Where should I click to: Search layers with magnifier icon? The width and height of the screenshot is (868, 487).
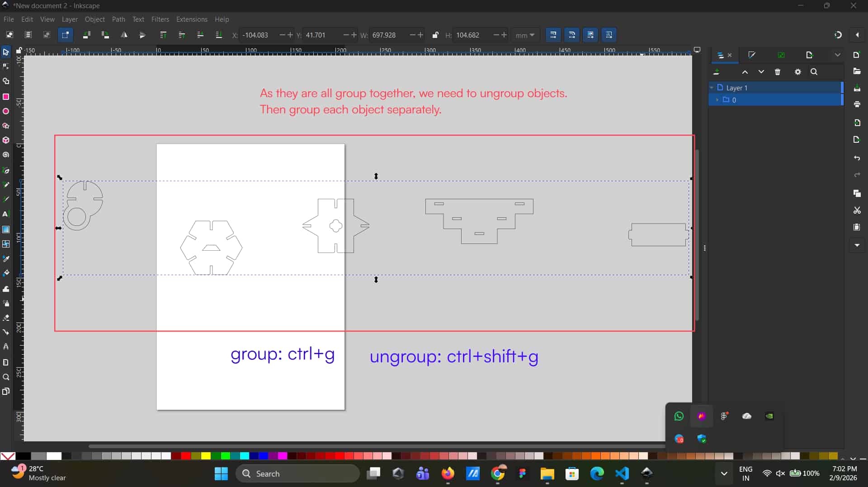click(x=814, y=72)
